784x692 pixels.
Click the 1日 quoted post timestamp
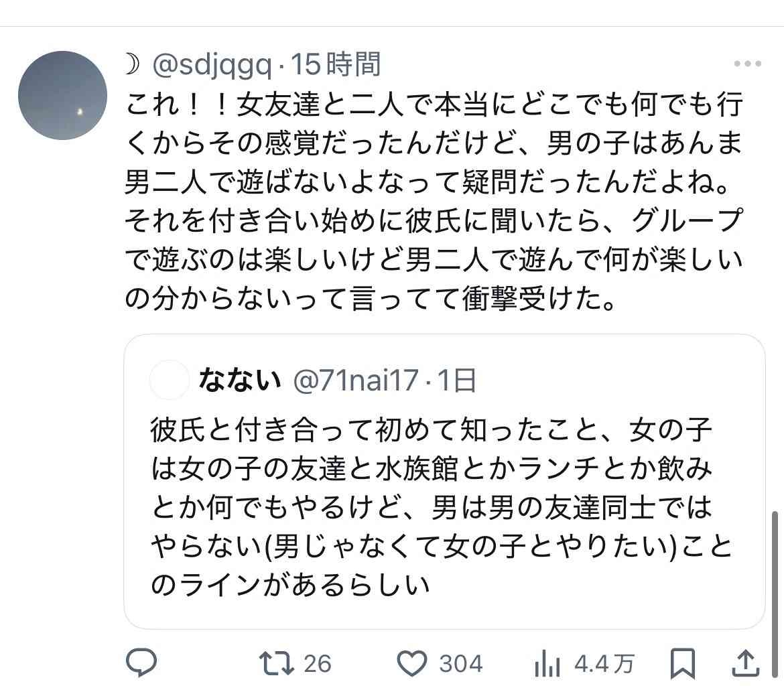coord(457,380)
